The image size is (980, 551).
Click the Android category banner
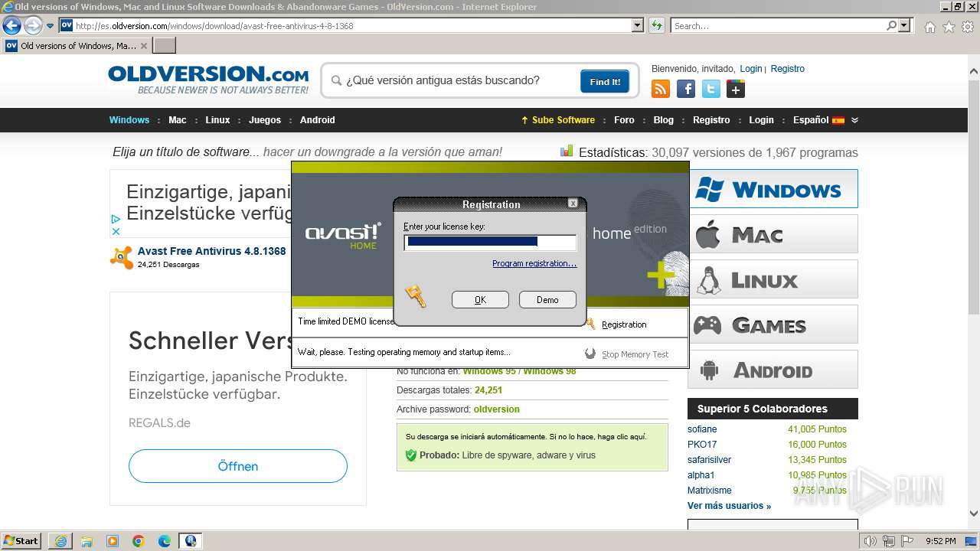[773, 370]
